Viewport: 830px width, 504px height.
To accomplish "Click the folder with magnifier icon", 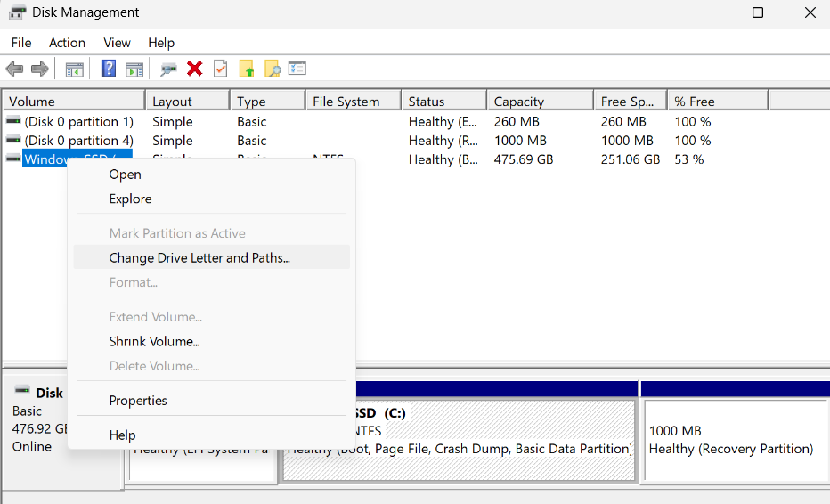I will point(272,69).
